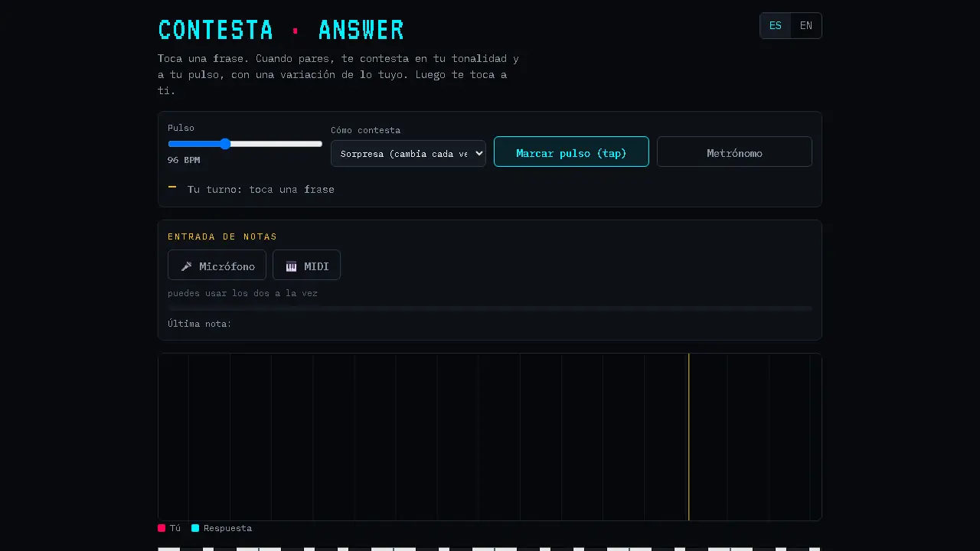Click the right end of Pulso slider track

pyautogui.click(x=319, y=144)
